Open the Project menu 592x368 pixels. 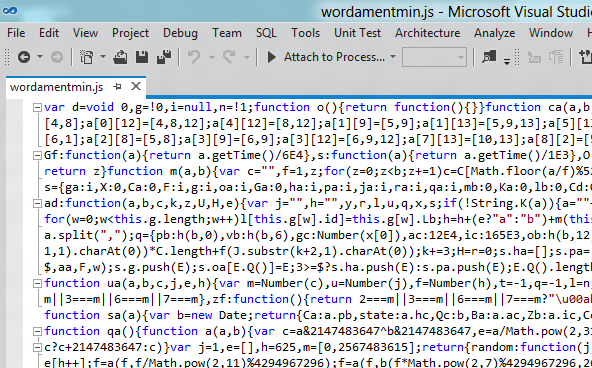point(130,33)
